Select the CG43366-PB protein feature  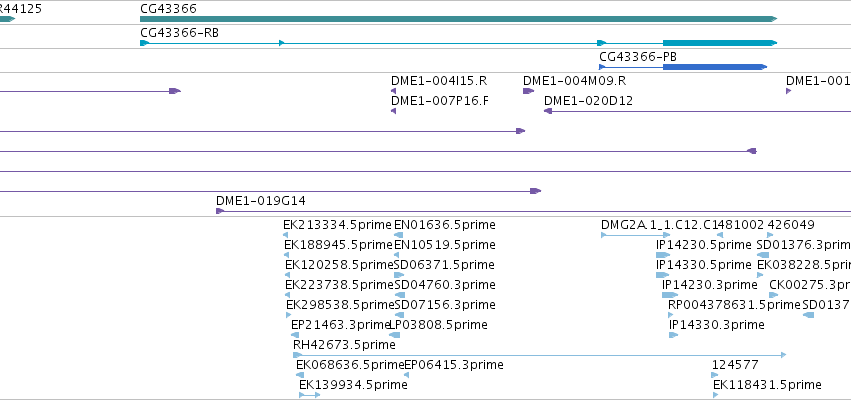(683, 67)
